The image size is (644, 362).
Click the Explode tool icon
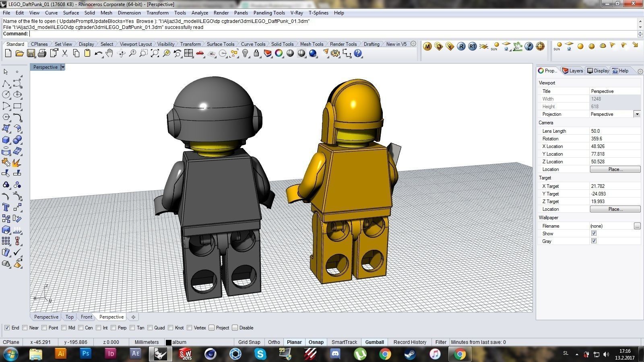(17, 162)
